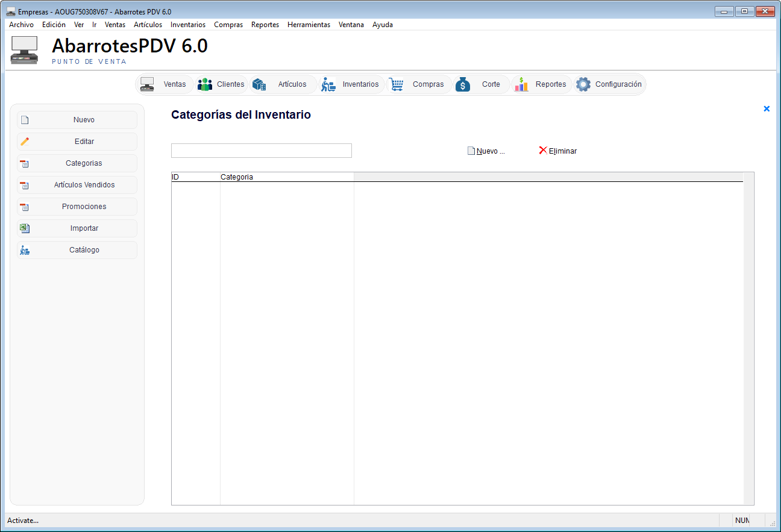
Task: Select Artículos toolbar label
Action: pos(292,84)
